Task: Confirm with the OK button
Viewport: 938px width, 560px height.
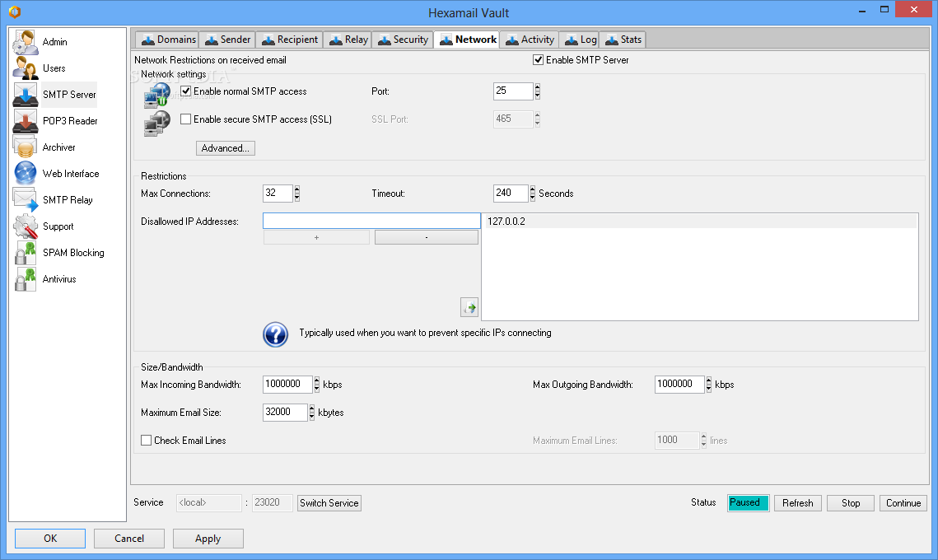Action: 50,539
